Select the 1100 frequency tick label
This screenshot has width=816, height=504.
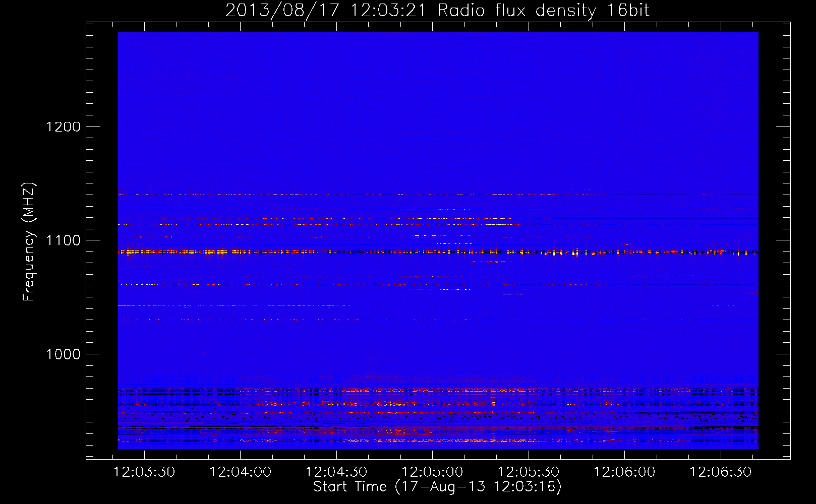(x=64, y=240)
